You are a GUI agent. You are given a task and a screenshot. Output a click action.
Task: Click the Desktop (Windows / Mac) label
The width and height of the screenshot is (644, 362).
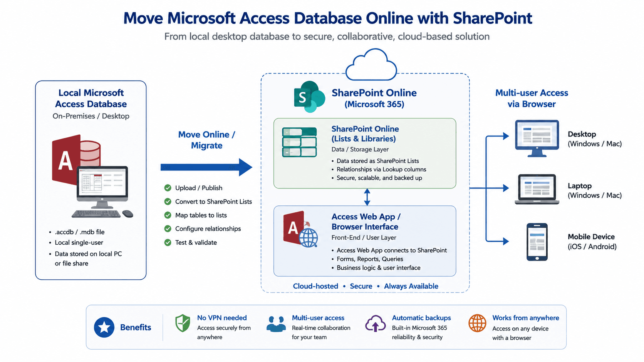coord(595,139)
